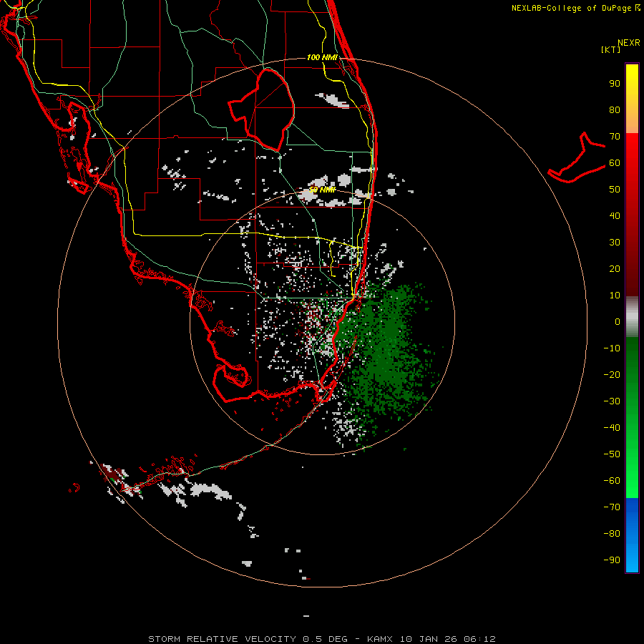
Task: Click the -40 value on the velocity scale
Action: 612,428
